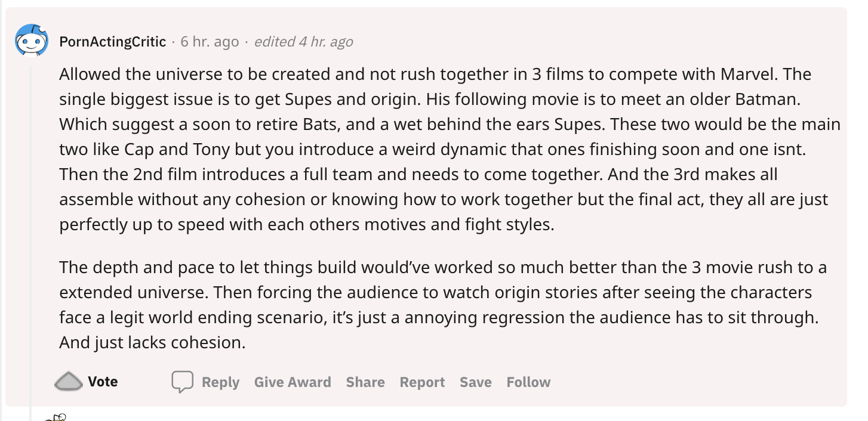
Task: Click the paragraph starting "The depth and pace"
Action: click(x=443, y=305)
